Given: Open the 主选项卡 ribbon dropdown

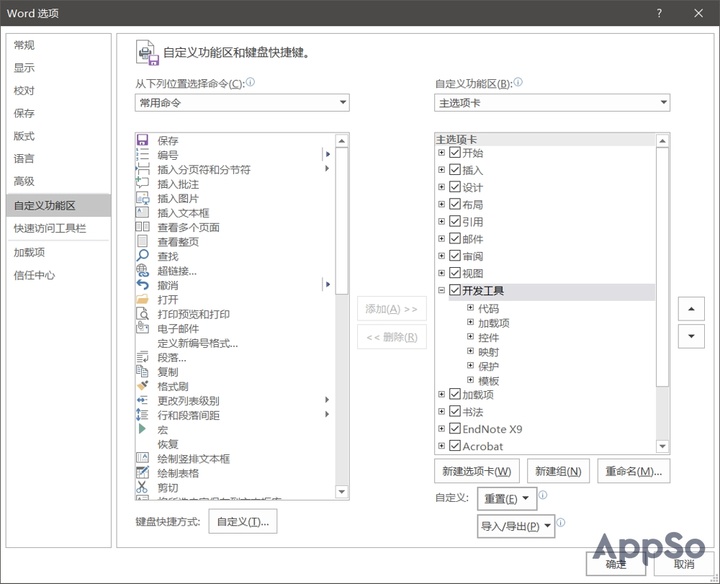Looking at the screenshot, I should point(552,102).
